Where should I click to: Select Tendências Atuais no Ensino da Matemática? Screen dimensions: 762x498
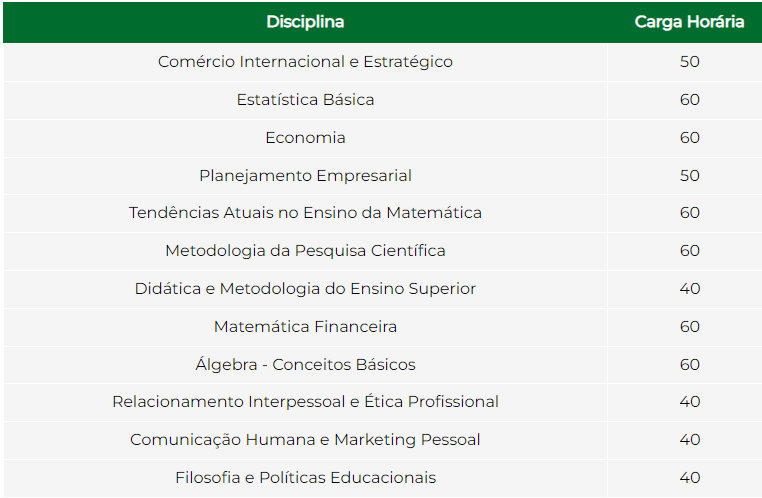click(x=305, y=213)
